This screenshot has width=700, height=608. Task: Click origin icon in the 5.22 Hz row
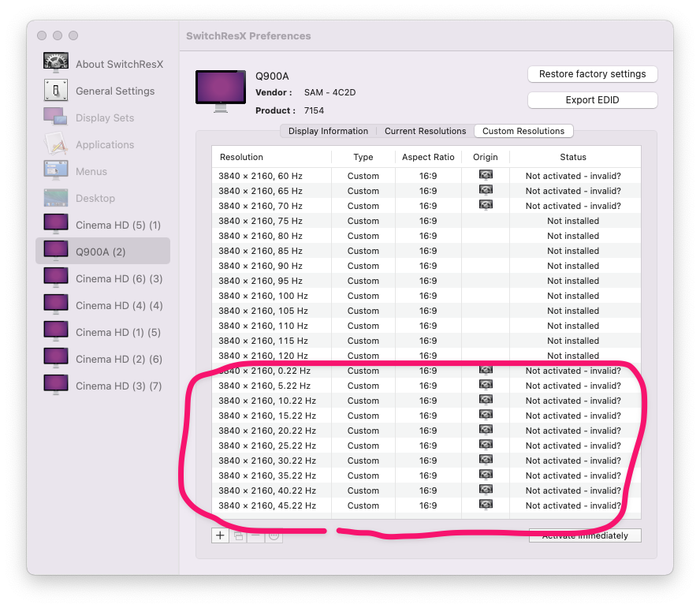pyautogui.click(x=486, y=385)
